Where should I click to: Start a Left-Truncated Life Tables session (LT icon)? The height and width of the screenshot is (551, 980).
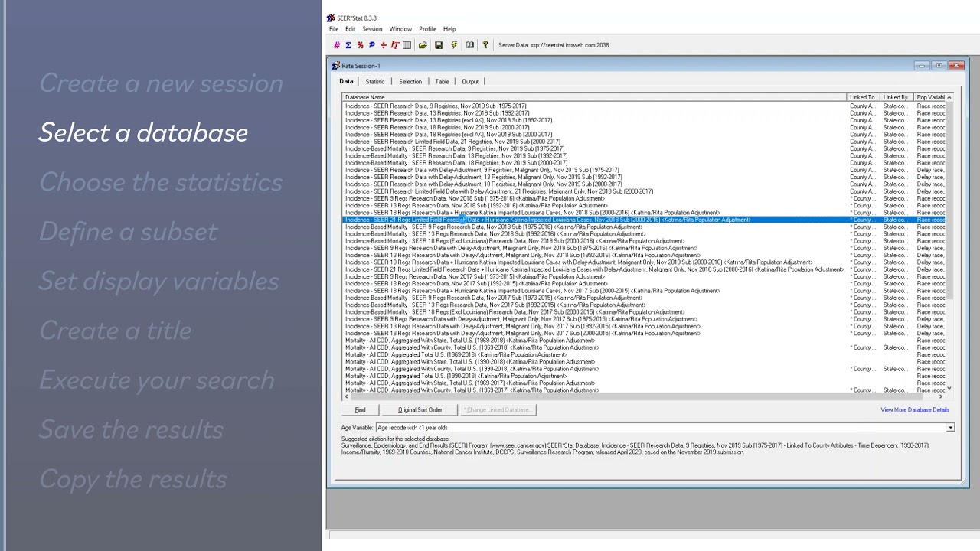(x=395, y=45)
